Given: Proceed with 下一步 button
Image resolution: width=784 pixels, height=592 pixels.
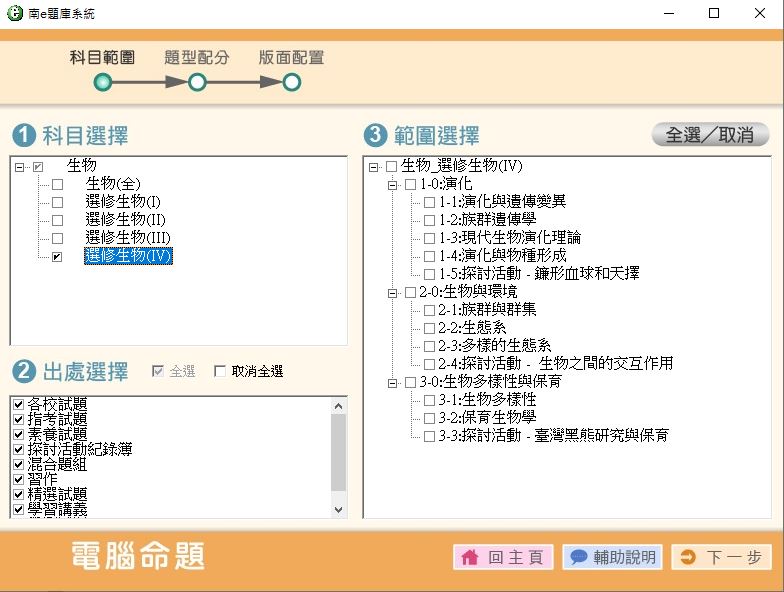Looking at the screenshot, I should 721,557.
